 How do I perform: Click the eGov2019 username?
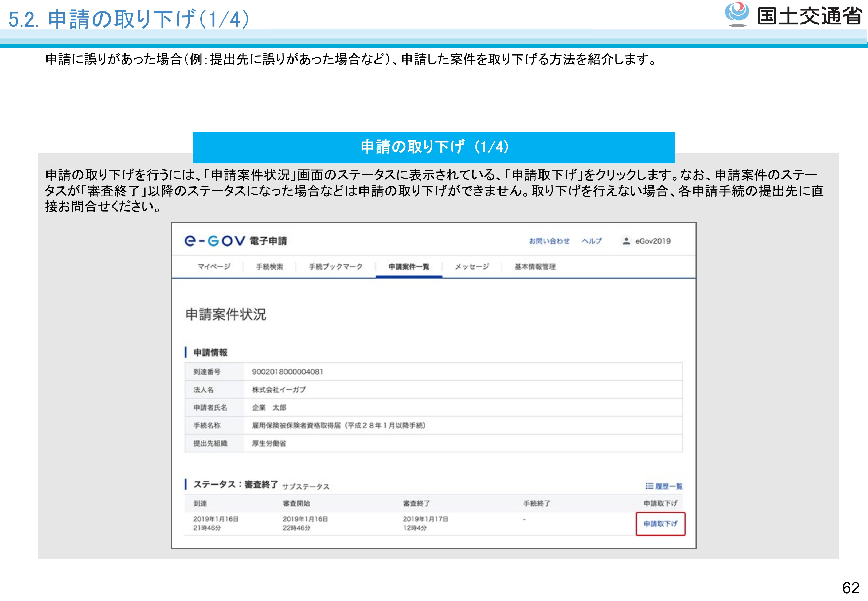pos(653,241)
